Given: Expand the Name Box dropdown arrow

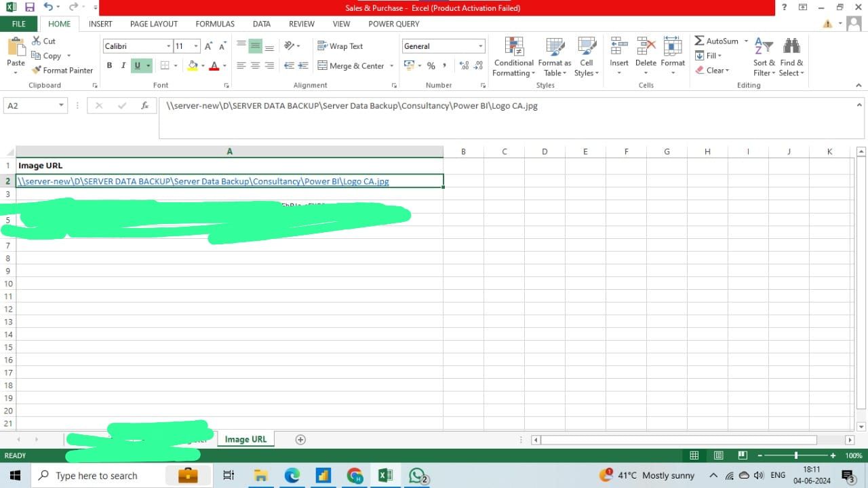Looking at the screenshot, I should click(61, 106).
